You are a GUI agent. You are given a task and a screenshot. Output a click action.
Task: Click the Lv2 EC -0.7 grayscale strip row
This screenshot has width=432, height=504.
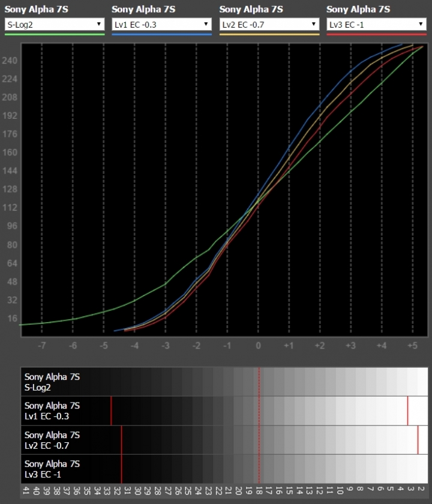tap(224, 440)
